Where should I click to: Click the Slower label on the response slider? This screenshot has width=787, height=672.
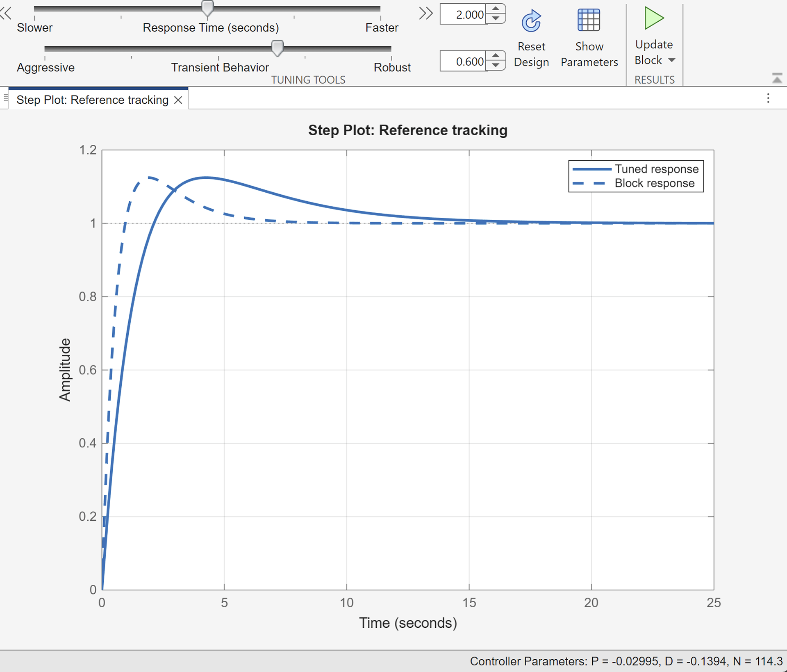click(34, 28)
